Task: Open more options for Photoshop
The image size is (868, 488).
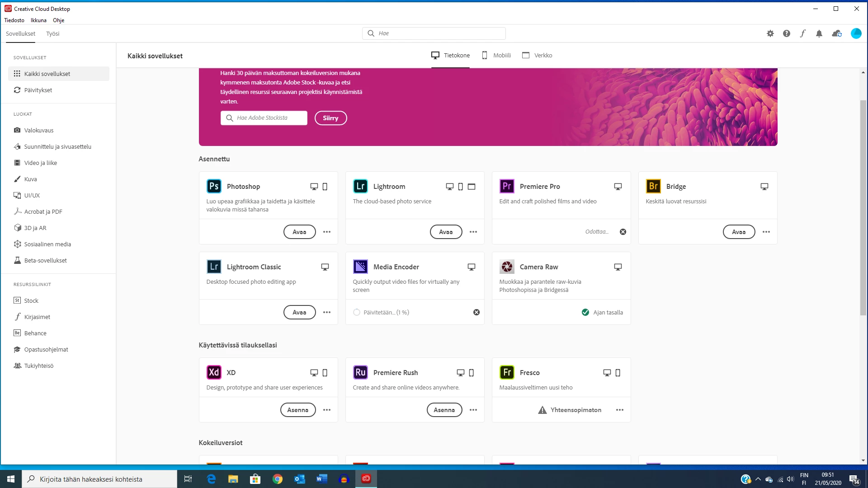Action: click(327, 232)
